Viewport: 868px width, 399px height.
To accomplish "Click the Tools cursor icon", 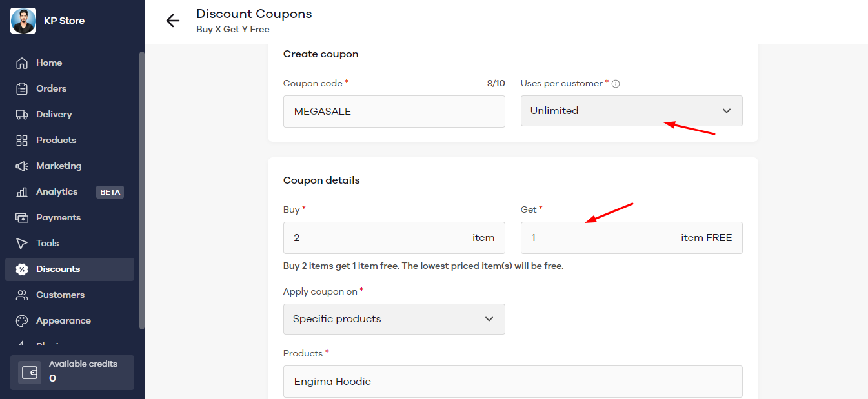I will click(x=22, y=244).
